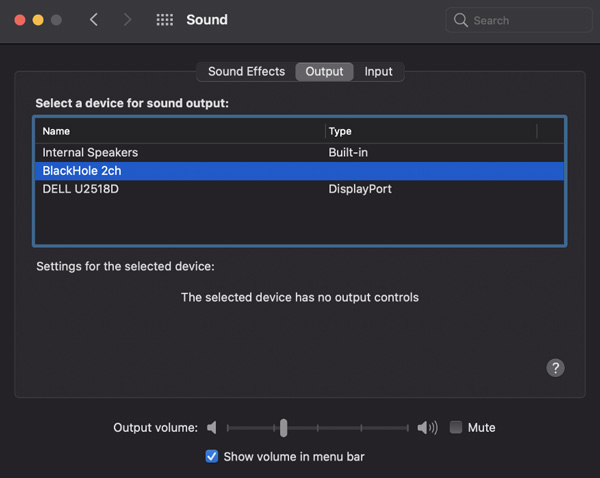
Task: Switch to the Sound Effects tab
Action: [246, 72]
